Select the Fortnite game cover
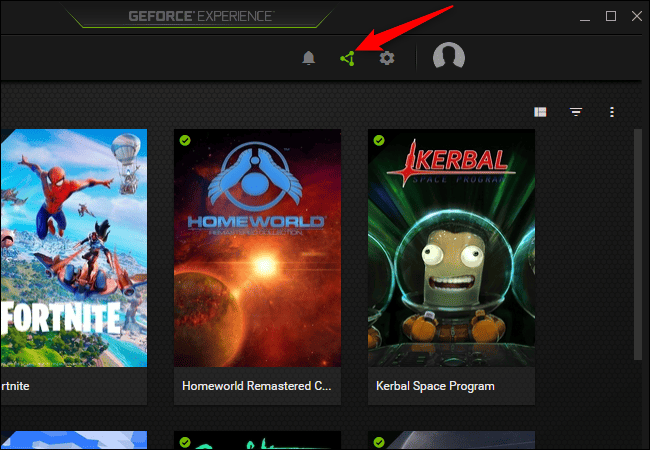This screenshot has height=450, width=650. [74, 248]
